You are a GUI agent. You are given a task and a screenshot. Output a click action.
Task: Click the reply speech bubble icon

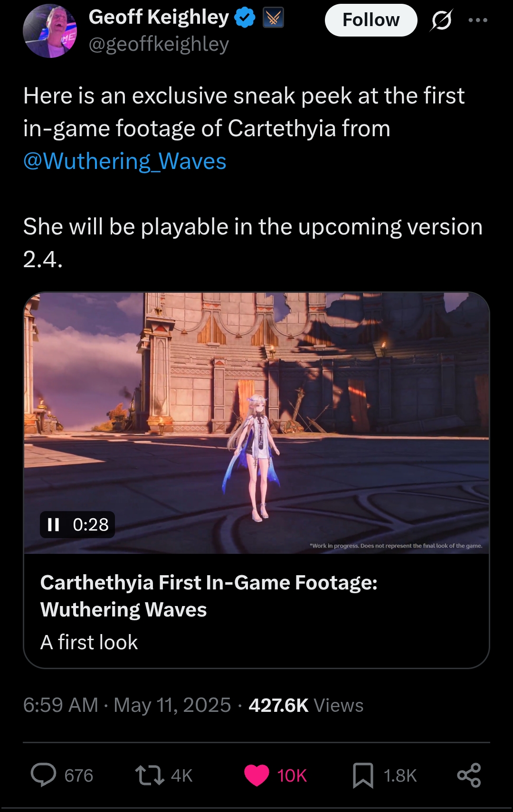44,775
